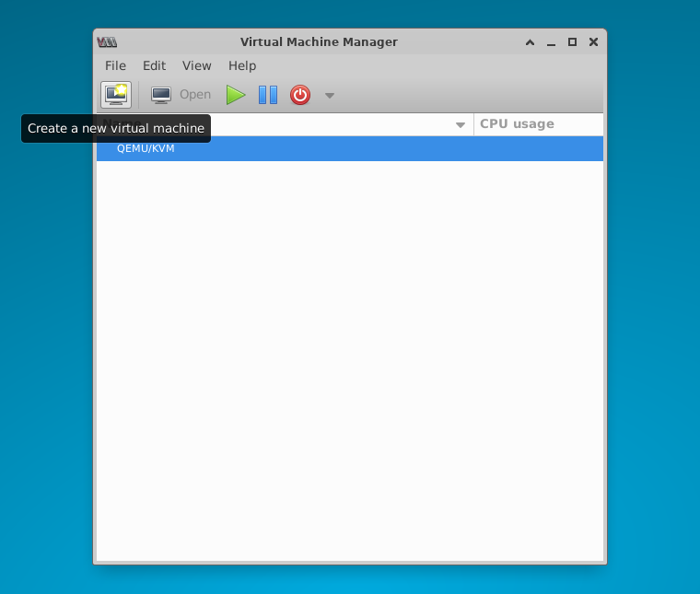Click the blue Pause icon
The width and height of the screenshot is (700, 594).
point(268,95)
